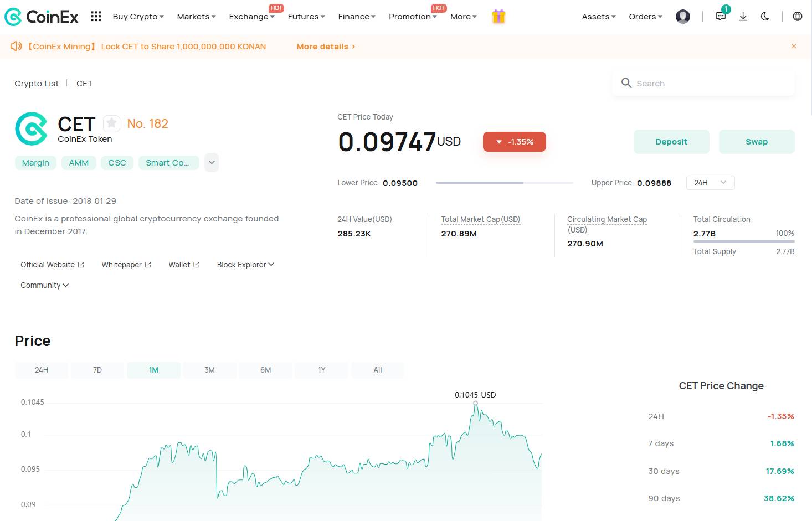812x521 pixels.
Task: Go to Crypto List breadcrumb
Action: [x=37, y=84]
